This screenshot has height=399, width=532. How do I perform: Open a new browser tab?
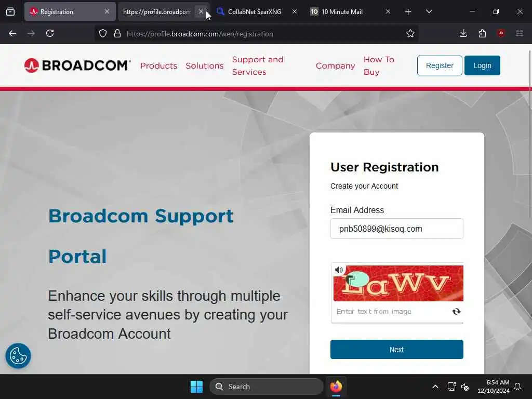pyautogui.click(x=408, y=12)
